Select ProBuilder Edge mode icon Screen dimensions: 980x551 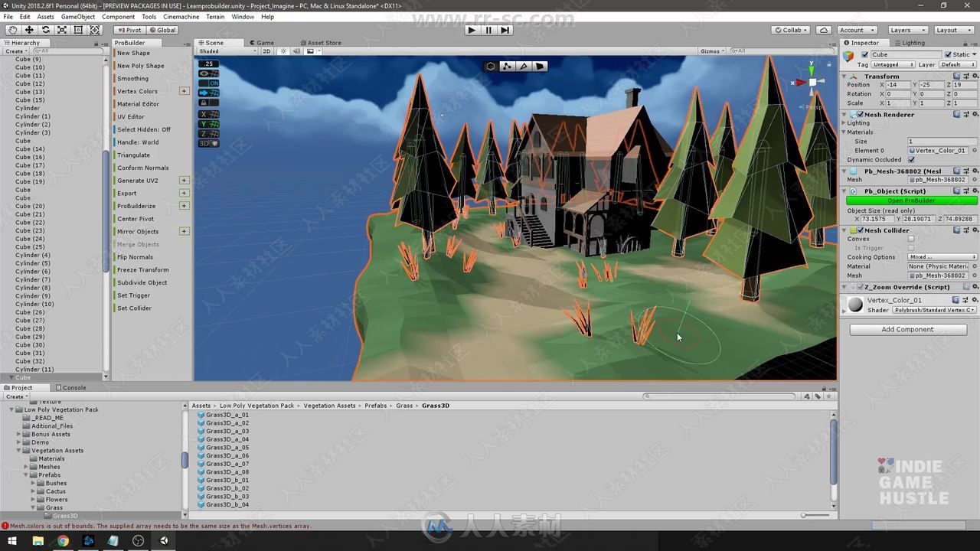[x=524, y=66]
